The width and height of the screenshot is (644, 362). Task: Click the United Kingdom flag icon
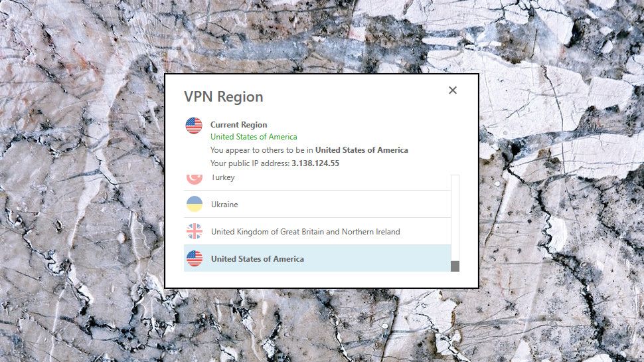click(x=195, y=231)
